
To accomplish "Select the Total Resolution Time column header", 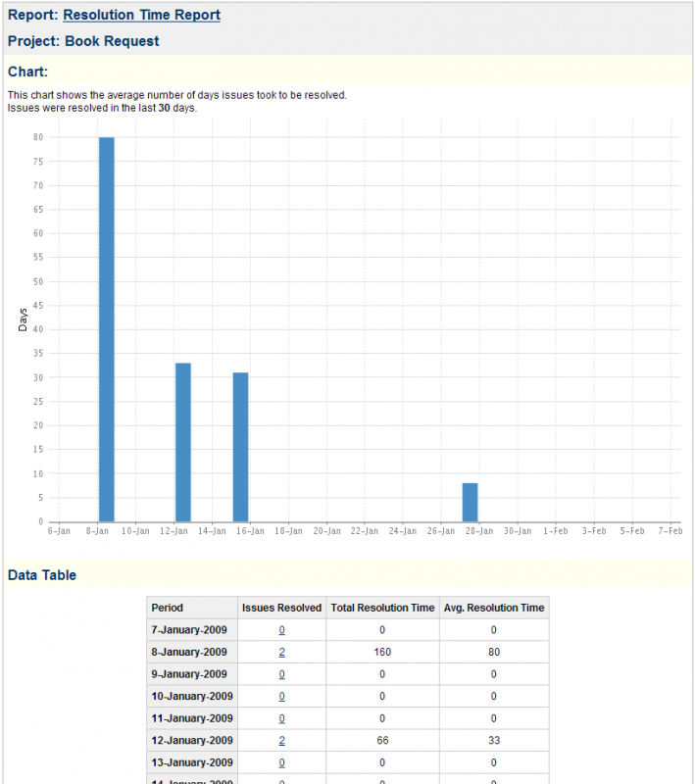I will click(382, 608).
